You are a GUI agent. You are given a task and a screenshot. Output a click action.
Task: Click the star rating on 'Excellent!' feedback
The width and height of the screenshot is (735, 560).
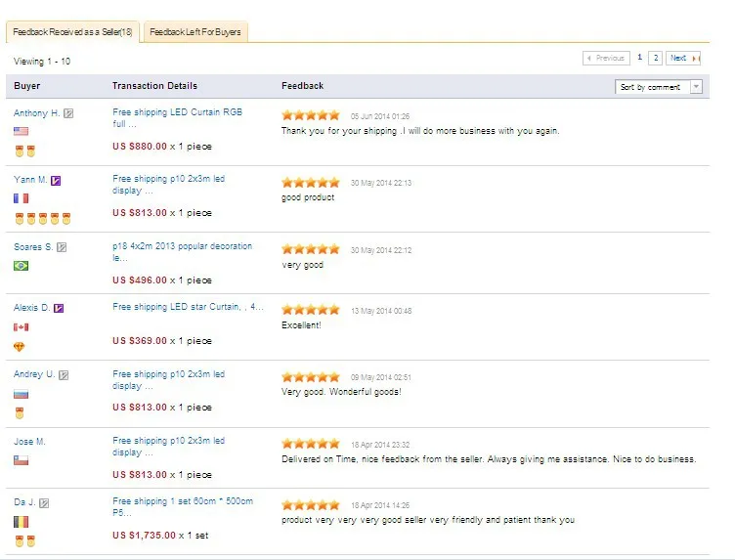pos(310,310)
